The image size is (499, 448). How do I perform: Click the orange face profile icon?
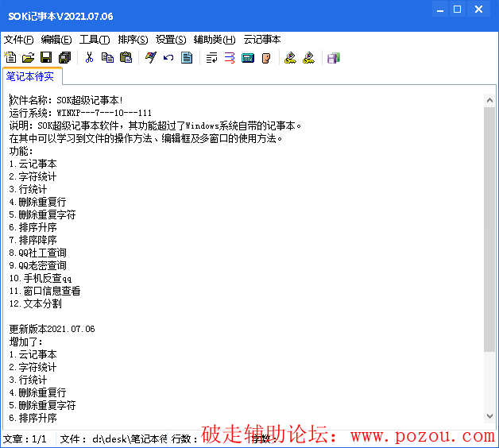pos(266,58)
